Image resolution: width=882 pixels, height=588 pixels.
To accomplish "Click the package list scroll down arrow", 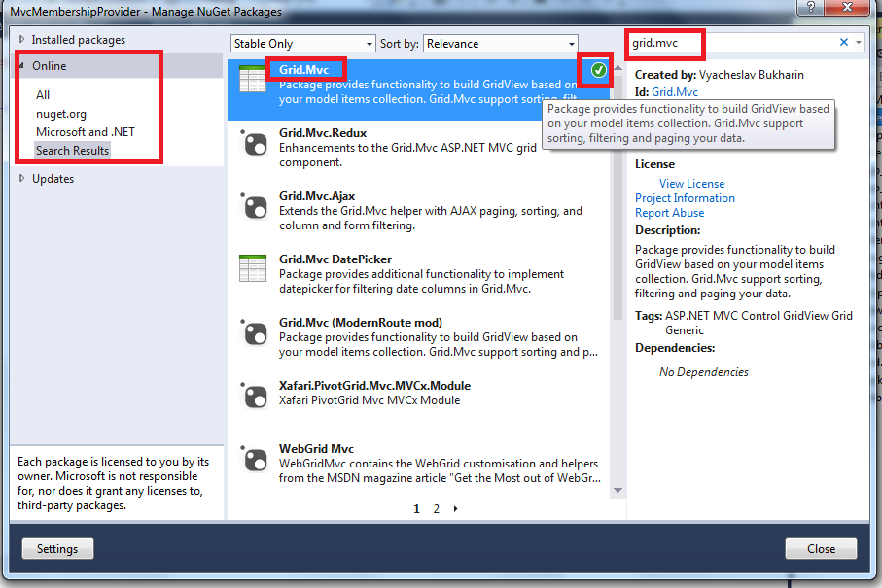I will pos(617,490).
